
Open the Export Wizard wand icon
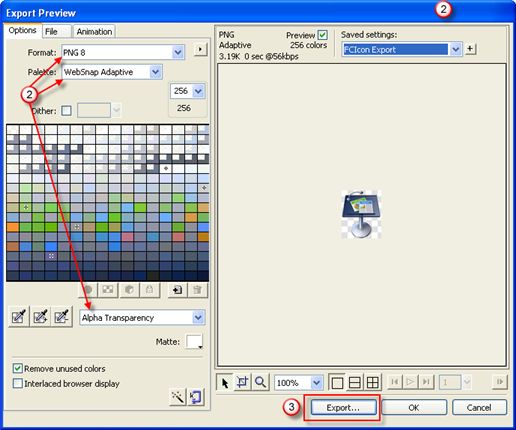click(178, 397)
